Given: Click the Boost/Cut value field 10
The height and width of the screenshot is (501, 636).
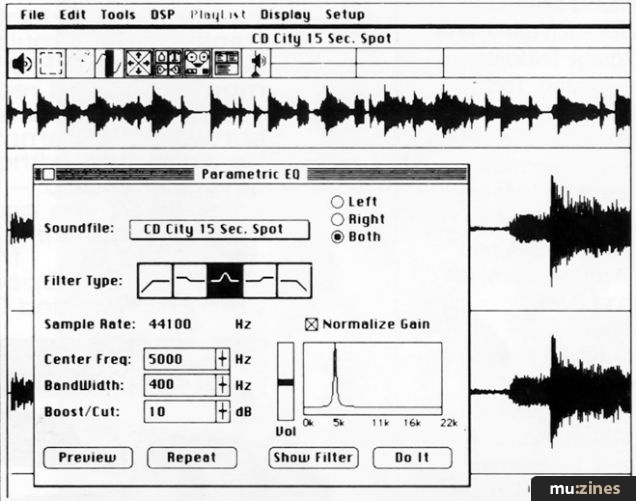Looking at the screenshot, I should 180,412.
